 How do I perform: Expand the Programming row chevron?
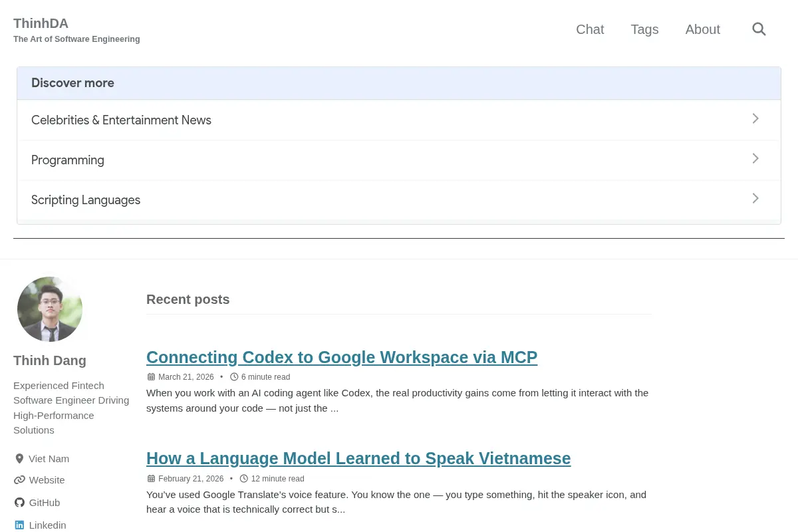[755, 158]
